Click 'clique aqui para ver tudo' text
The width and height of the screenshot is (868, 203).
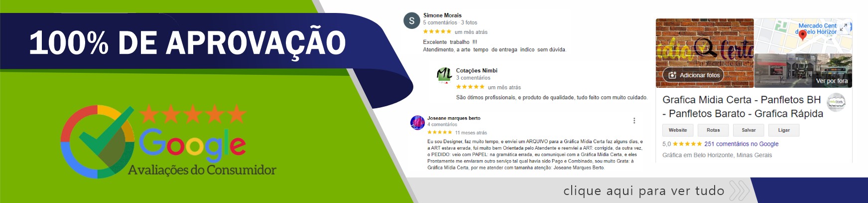tap(643, 191)
